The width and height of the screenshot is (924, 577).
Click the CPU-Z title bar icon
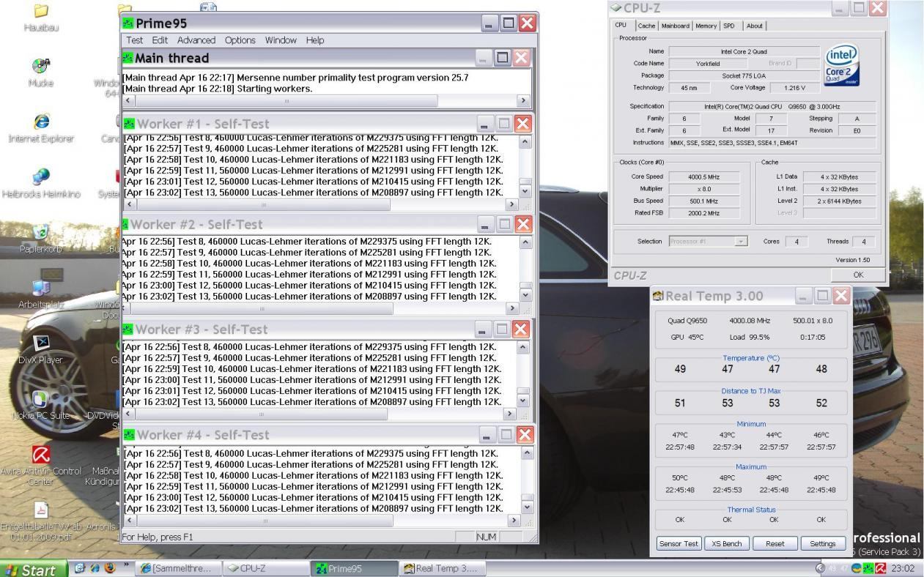coord(616,8)
